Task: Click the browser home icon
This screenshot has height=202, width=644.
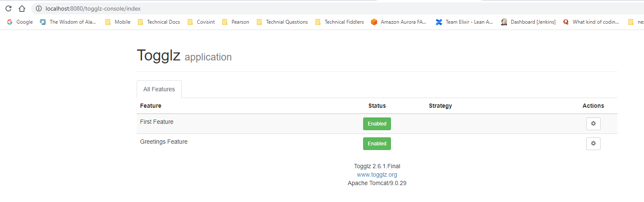Action: [22, 8]
